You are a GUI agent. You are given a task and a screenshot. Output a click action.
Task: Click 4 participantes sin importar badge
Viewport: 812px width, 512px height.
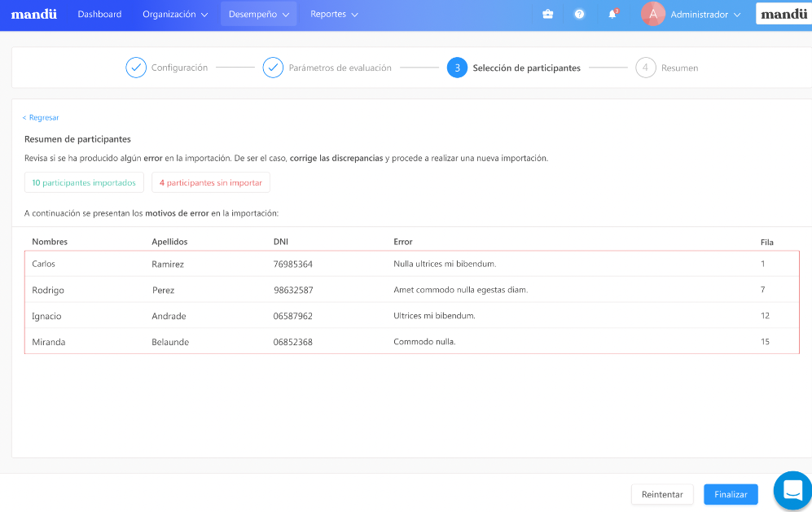[211, 183]
